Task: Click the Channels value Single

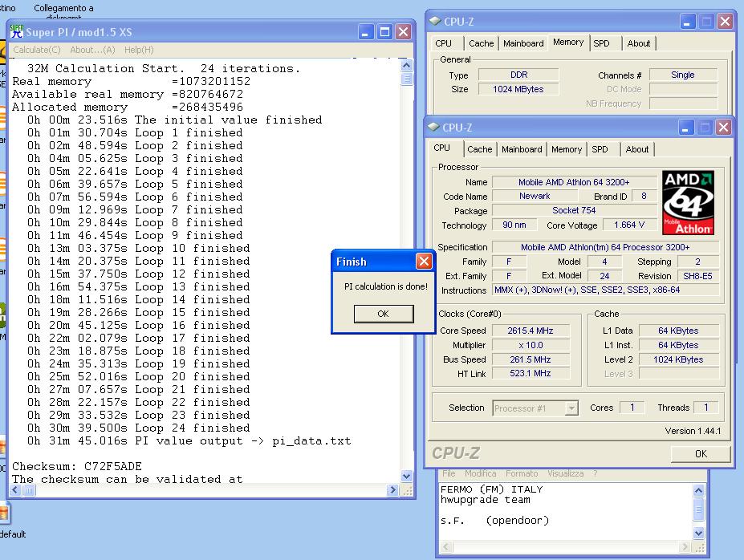Action: click(683, 75)
